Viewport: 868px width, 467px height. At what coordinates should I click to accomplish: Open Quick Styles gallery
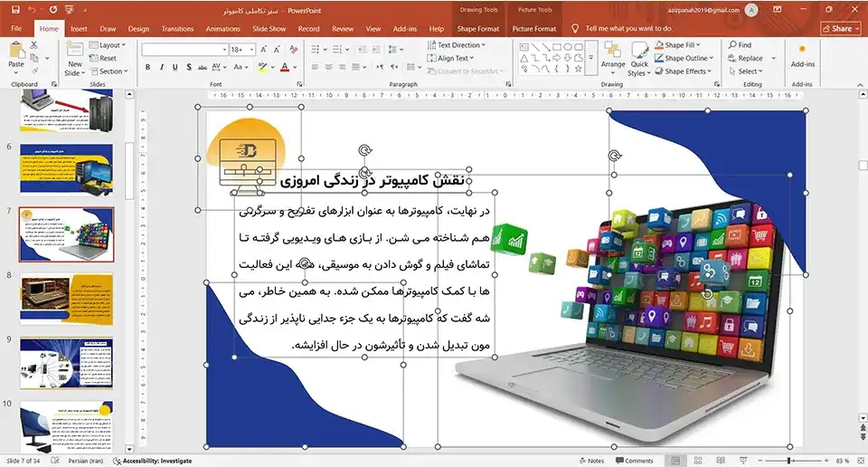[x=639, y=59]
